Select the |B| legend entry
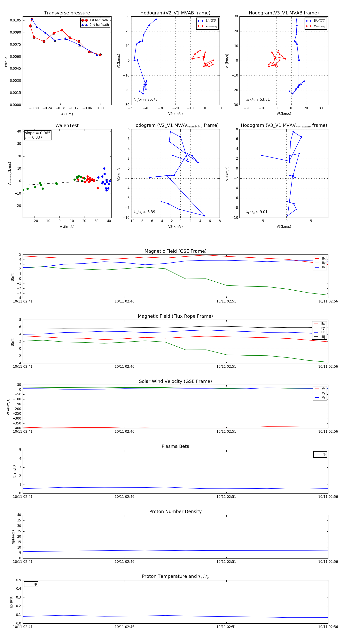Screen dimensions: 351x644 click(x=320, y=337)
